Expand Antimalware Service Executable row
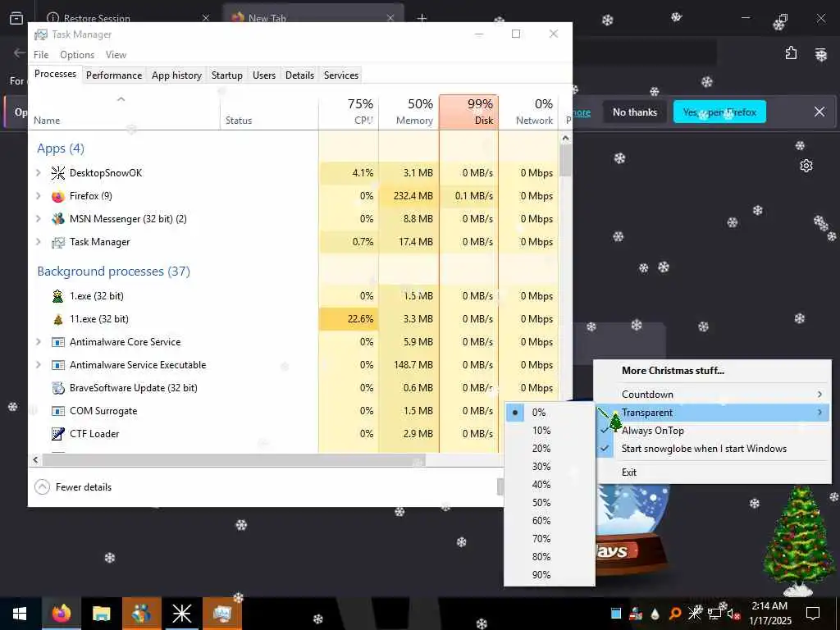The width and height of the screenshot is (840, 630). point(38,365)
